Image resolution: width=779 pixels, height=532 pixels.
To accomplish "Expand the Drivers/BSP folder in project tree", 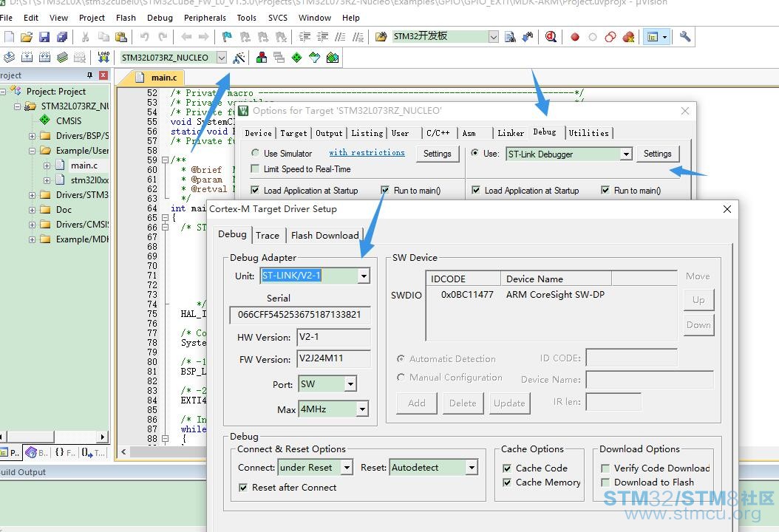I will coord(32,136).
